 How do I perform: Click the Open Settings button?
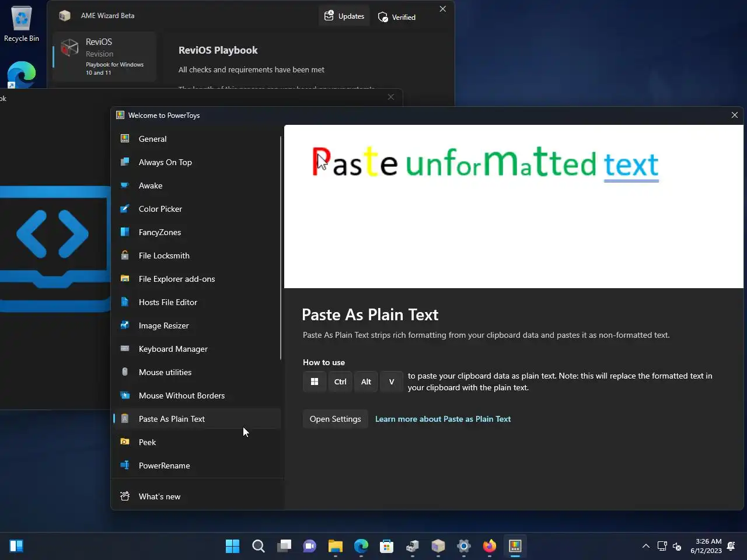(x=336, y=419)
